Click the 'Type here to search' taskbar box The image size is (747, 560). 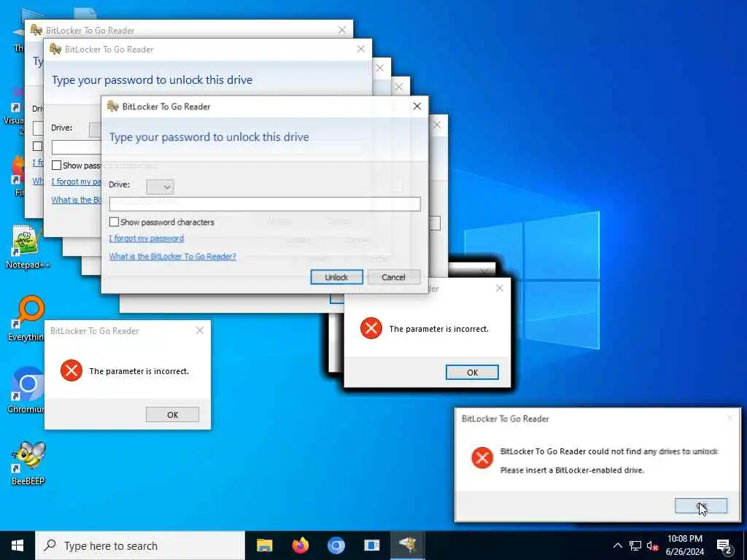(x=140, y=545)
